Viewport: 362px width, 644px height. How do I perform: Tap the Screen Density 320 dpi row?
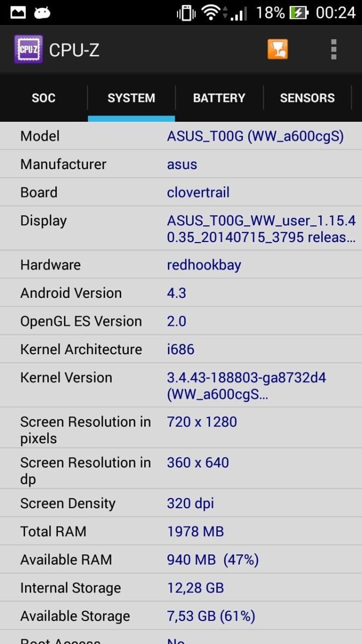pyautogui.click(x=181, y=503)
